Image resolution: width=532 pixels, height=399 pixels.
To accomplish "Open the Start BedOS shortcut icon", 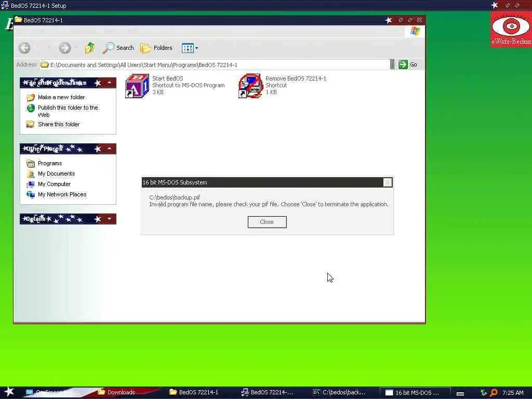I will pos(137,86).
